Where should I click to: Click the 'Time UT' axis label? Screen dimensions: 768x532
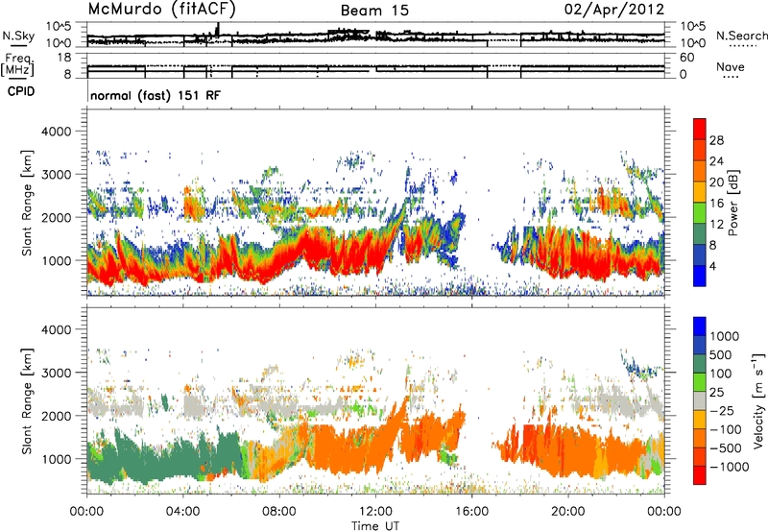[375, 526]
